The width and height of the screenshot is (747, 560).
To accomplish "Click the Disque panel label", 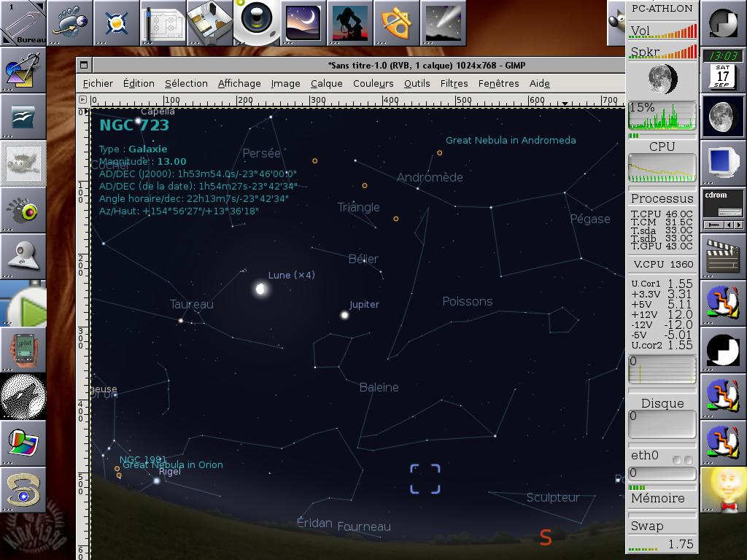I will pyautogui.click(x=662, y=403).
